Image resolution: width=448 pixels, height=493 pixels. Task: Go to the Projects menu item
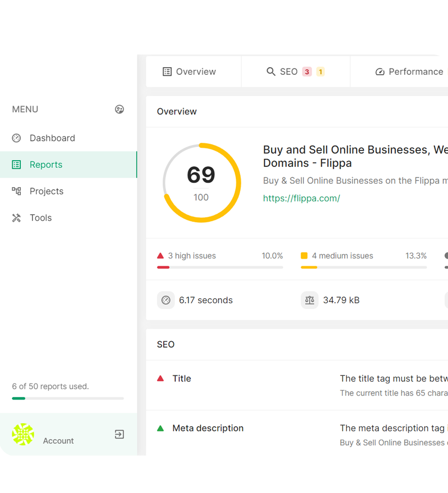69,191
